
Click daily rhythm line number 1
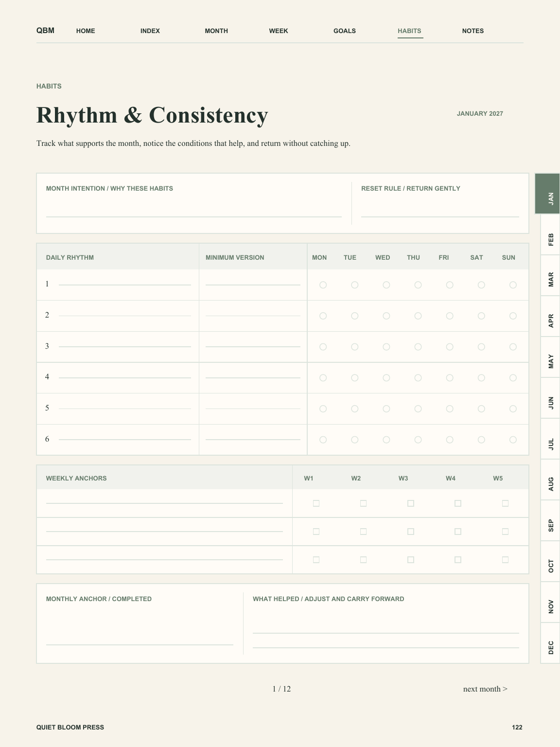pos(125,284)
